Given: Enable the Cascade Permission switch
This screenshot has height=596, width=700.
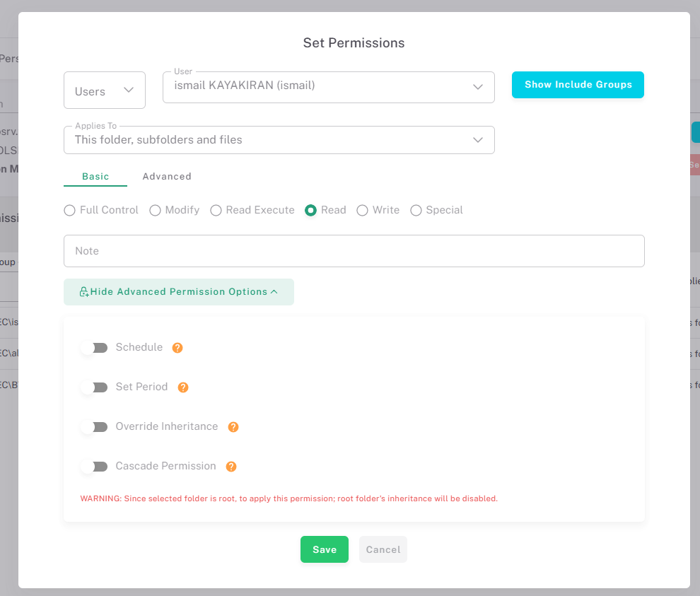Looking at the screenshot, I should 94,467.
